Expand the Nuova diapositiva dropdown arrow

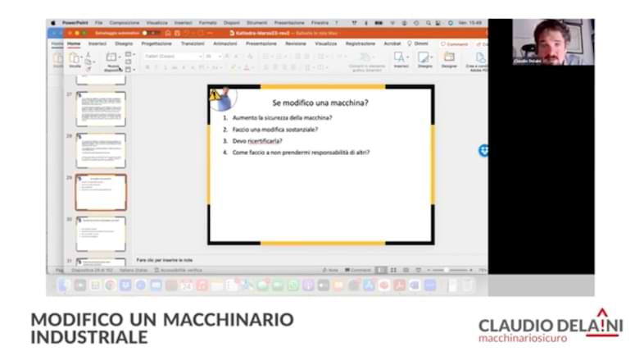click(120, 57)
